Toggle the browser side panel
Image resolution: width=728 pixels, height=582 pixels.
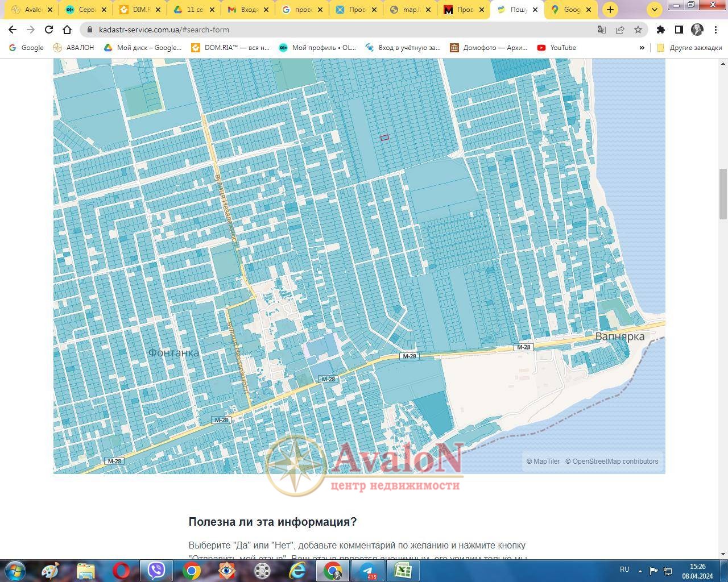[x=679, y=30]
